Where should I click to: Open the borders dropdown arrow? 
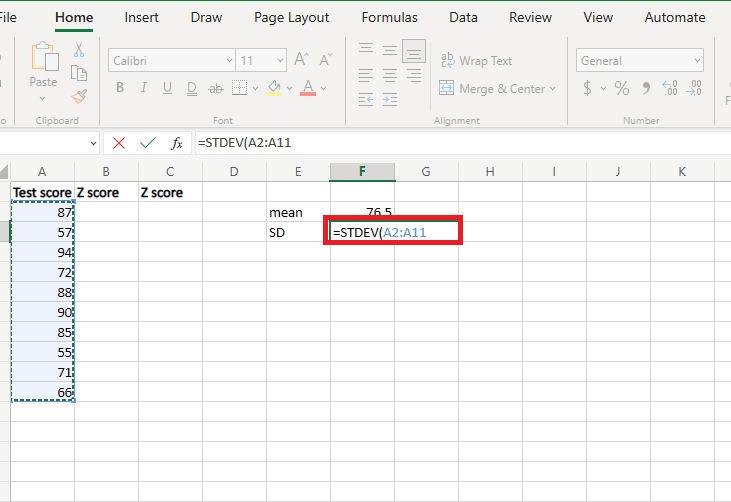point(255,88)
